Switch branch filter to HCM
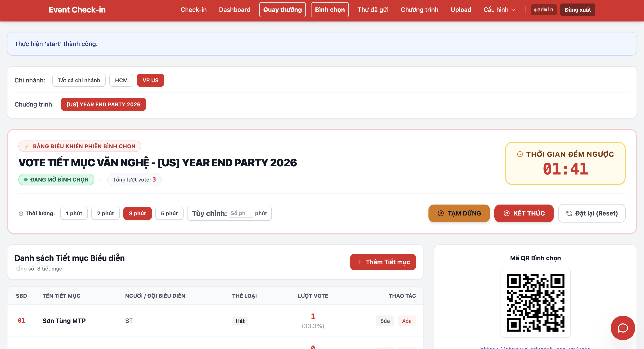The height and width of the screenshot is (349, 644). [x=121, y=80]
